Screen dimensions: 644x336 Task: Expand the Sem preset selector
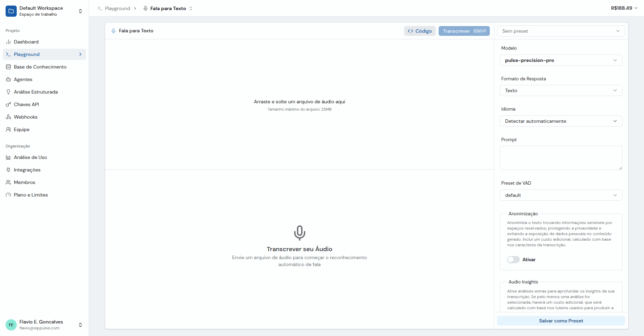(561, 31)
